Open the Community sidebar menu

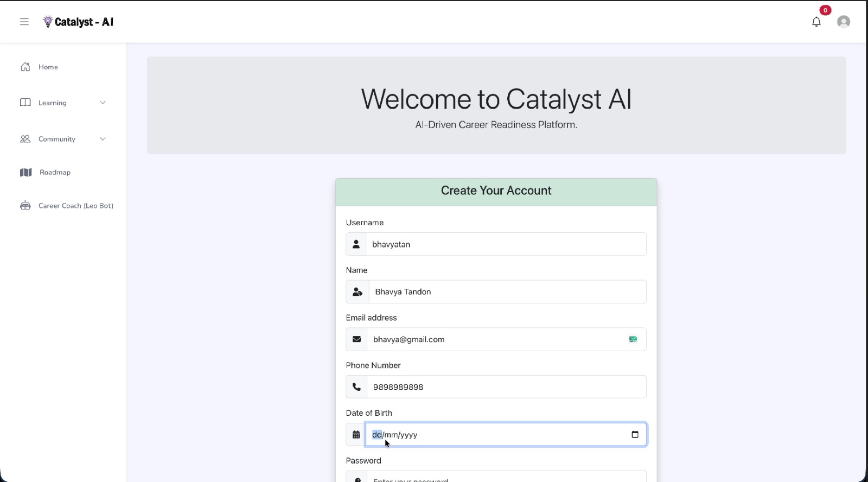(x=57, y=139)
